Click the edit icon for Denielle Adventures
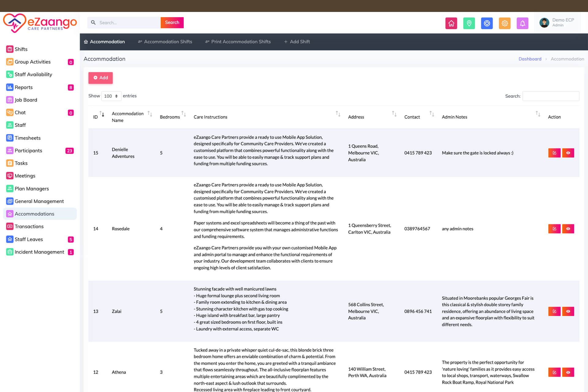 [554, 153]
